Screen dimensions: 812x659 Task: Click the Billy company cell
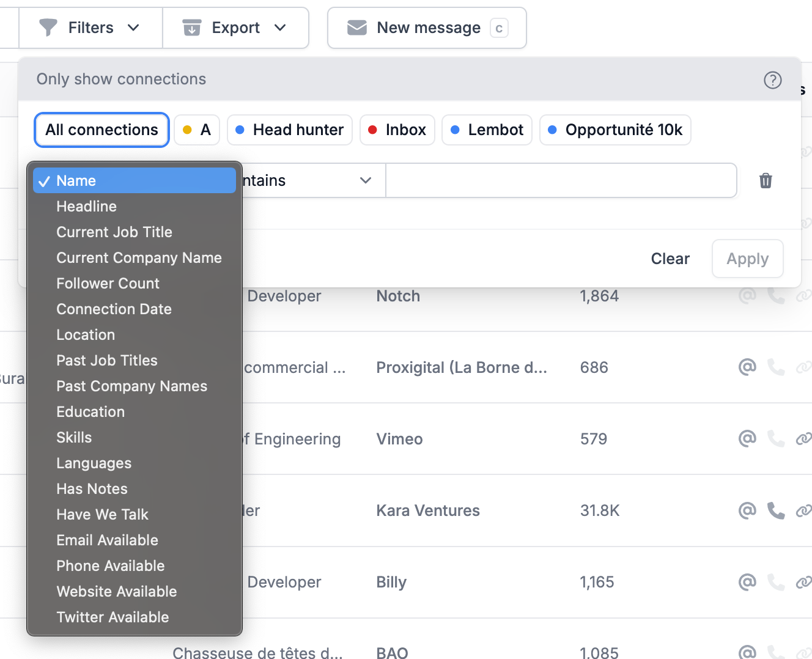click(x=391, y=582)
